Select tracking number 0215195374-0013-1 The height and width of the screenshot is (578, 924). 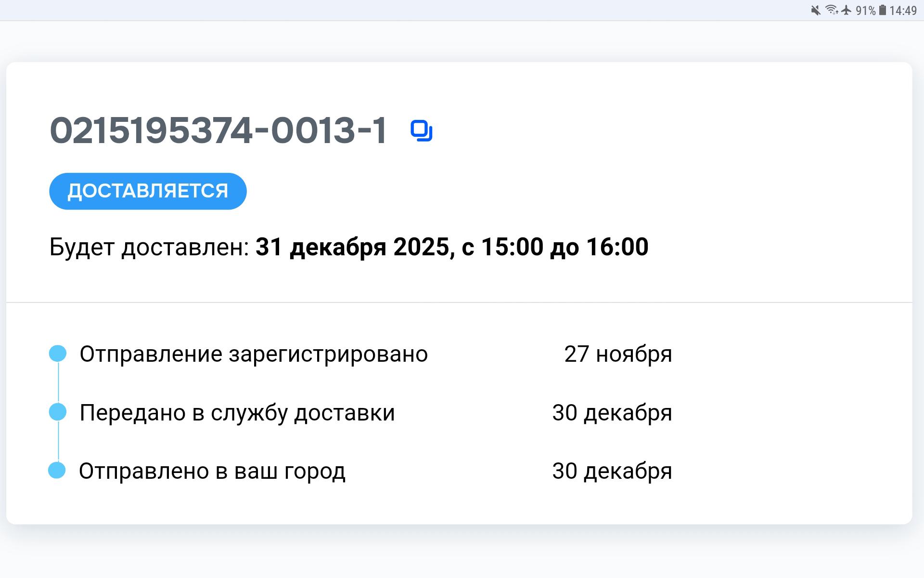(218, 131)
